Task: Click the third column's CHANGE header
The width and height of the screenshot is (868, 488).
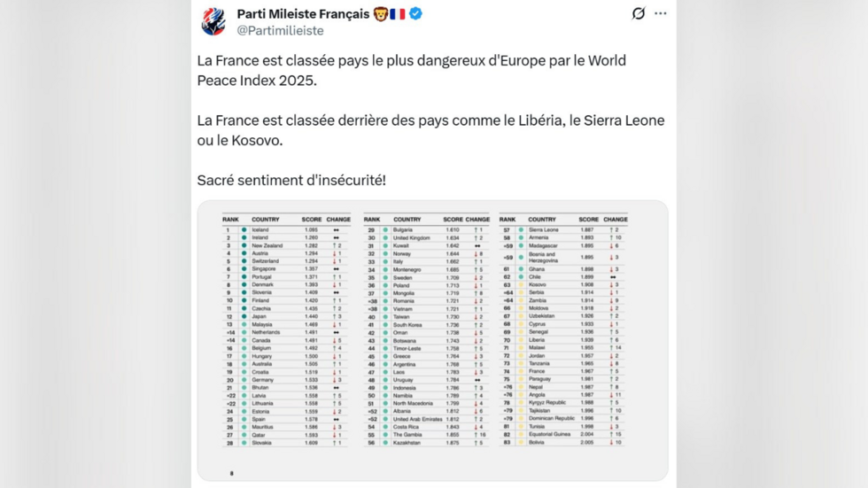Action: tap(615, 219)
